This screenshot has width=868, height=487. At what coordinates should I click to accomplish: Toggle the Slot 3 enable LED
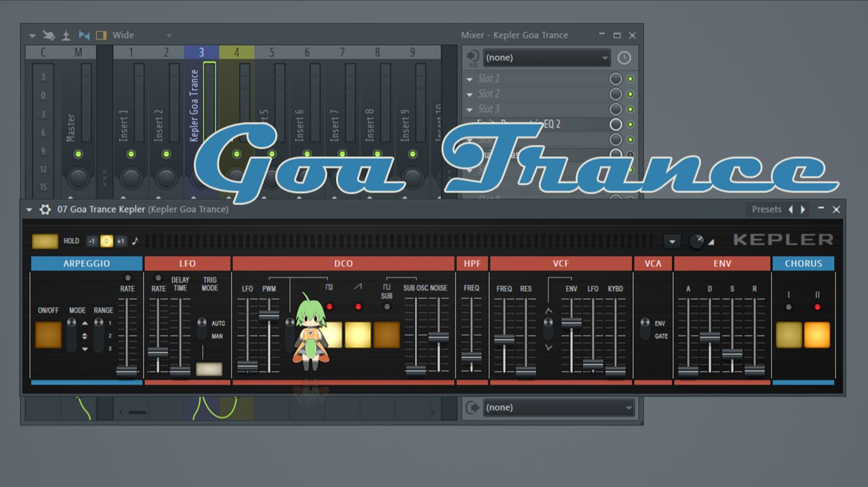[x=630, y=110]
